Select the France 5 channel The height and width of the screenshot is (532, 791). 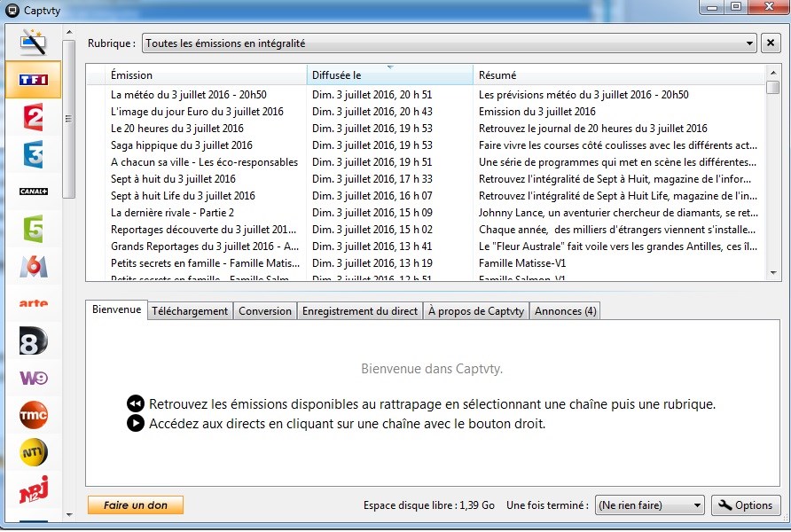click(34, 229)
